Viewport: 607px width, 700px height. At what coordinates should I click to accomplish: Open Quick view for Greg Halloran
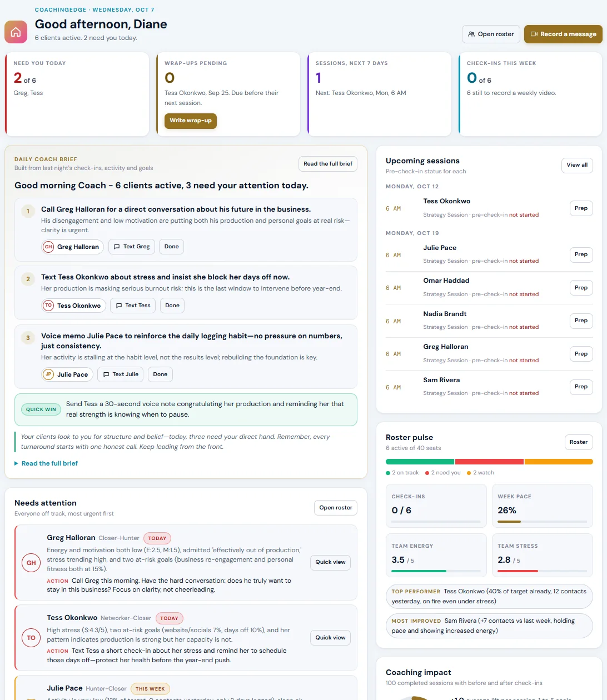pos(330,562)
